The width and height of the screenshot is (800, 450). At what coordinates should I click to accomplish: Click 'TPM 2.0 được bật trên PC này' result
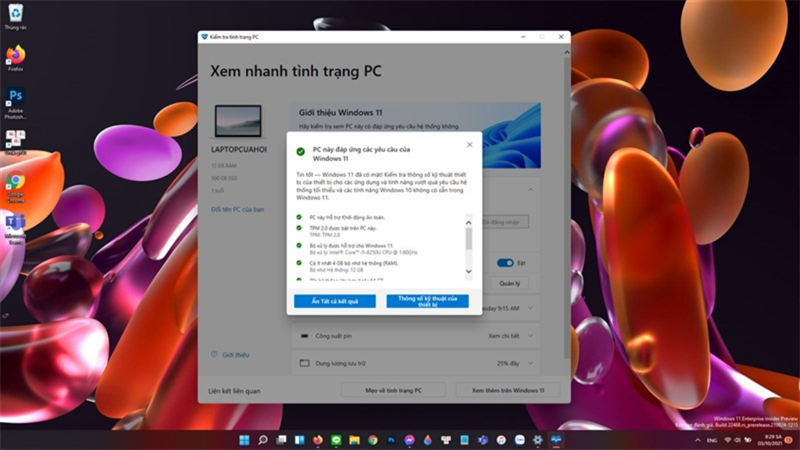click(x=343, y=228)
